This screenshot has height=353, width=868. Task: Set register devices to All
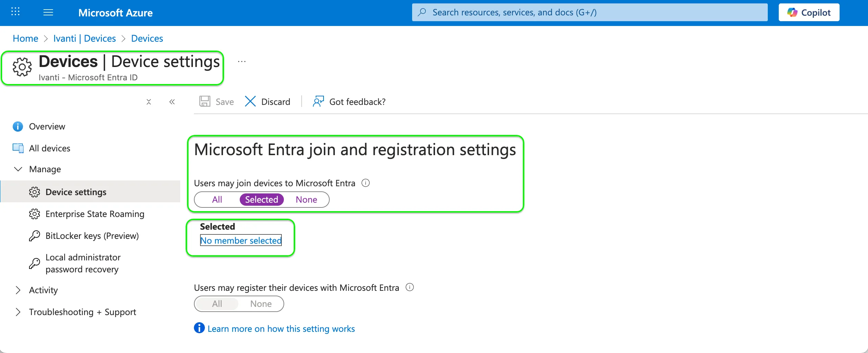[x=217, y=304]
